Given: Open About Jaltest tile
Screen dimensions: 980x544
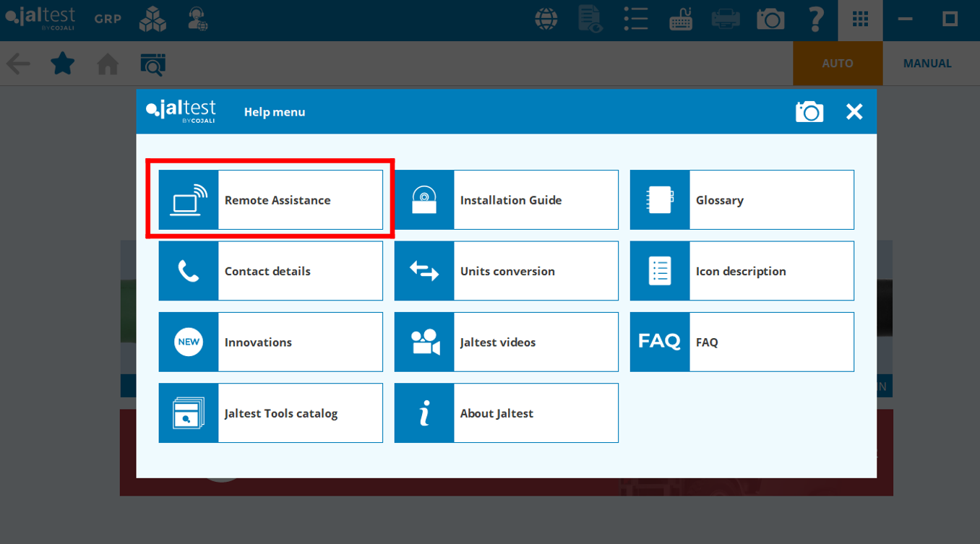Looking at the screenshot, I should pos(506,413).
